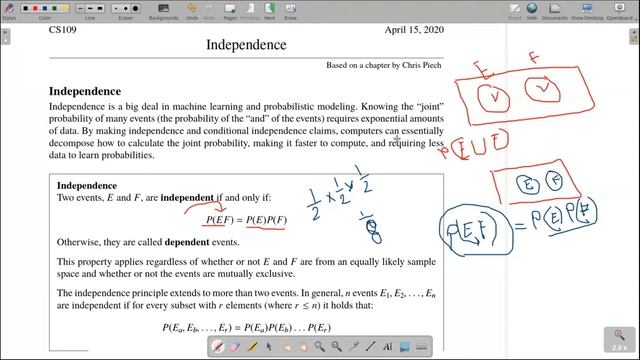Viewport: 640px width, 360px height.
Task: Pick the black pen color
Action: click(x=26, y=8)
